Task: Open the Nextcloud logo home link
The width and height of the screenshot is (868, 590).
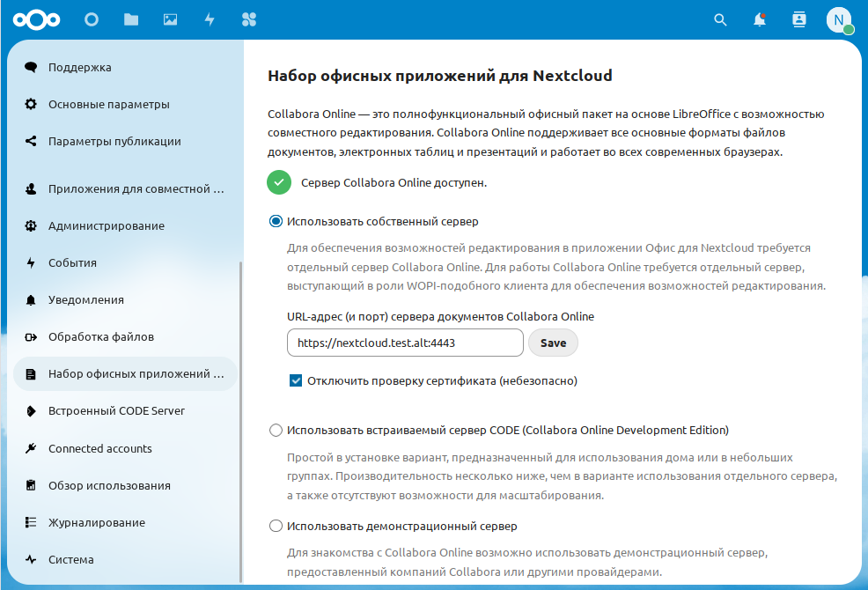Action: [37, 20]
